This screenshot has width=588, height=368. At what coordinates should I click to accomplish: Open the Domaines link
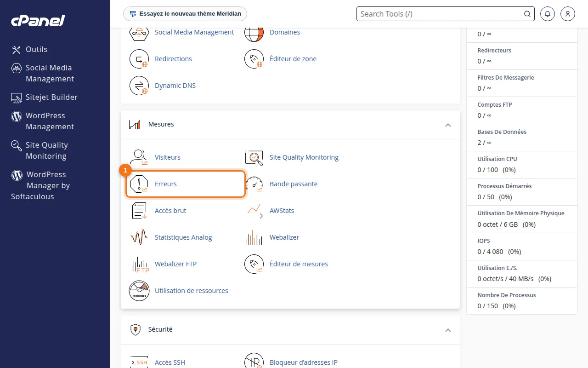[x=285, y=32]
